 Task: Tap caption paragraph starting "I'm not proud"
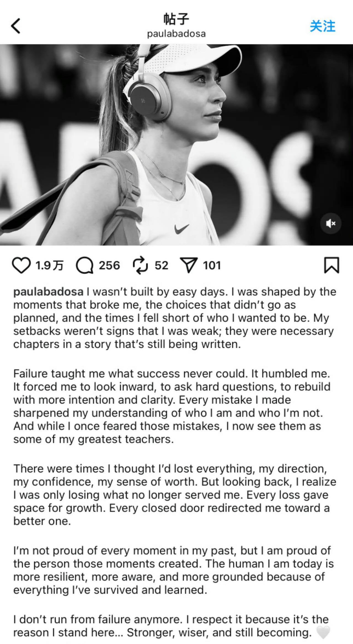pyautogui.click(x=173, y=570)
